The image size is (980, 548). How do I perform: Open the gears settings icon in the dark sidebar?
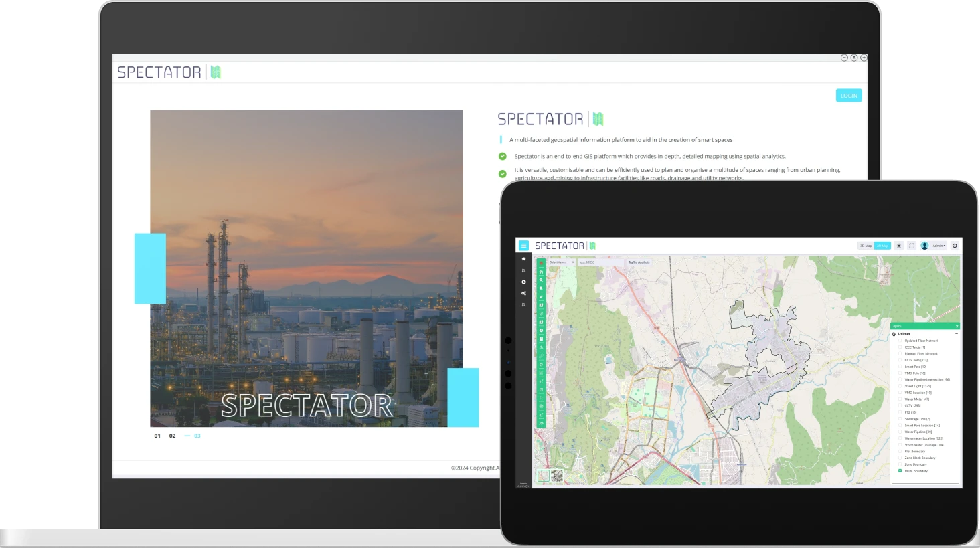click(x=523, y=293)
